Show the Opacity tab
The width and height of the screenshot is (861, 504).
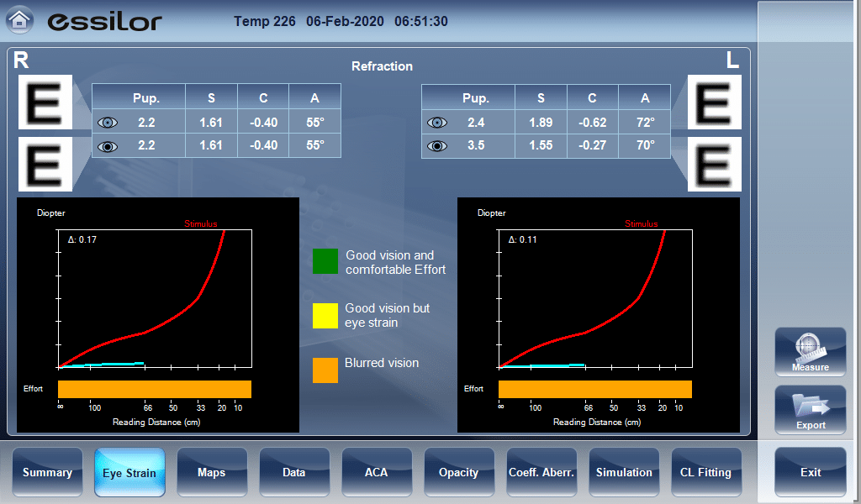point(459,472)
